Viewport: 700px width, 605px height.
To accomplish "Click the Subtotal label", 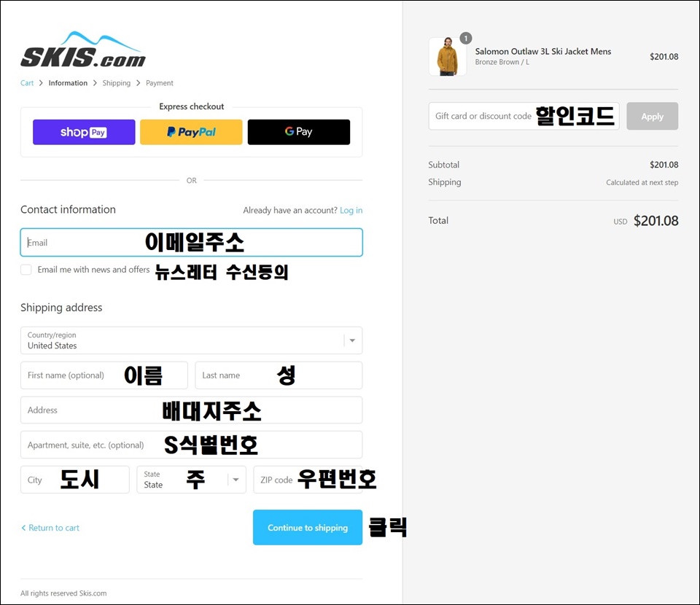I will point(444,165).
